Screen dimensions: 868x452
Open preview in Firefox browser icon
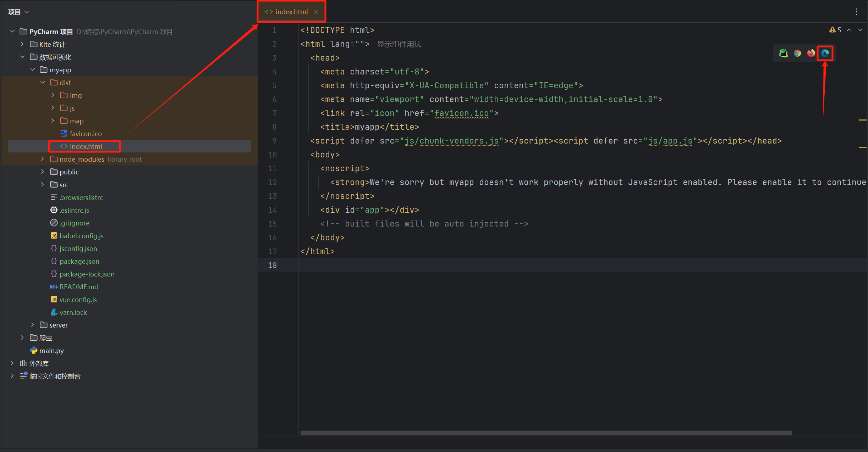[x=811, y=53]
